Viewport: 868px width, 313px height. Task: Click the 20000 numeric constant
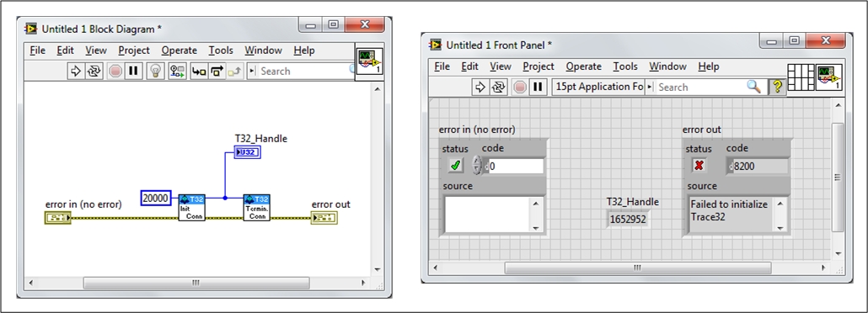(156, 198)
